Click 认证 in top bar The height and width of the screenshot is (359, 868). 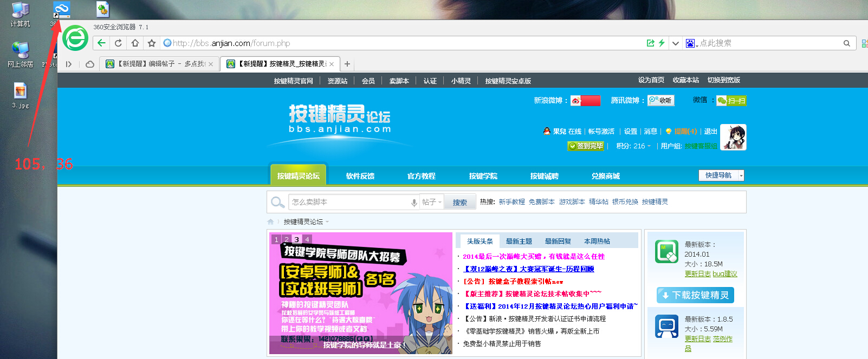(430, 81)
